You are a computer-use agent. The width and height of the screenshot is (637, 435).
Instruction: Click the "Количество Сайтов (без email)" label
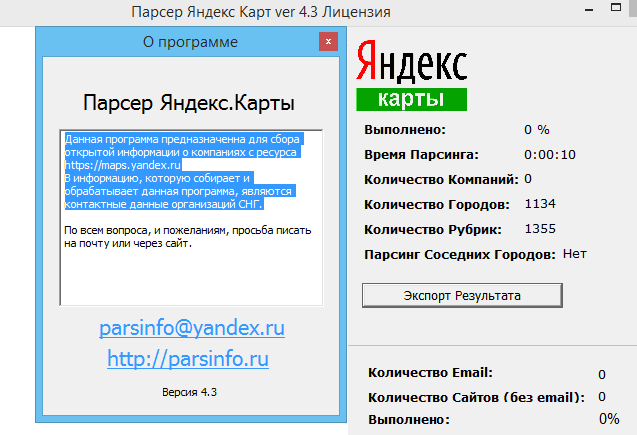click(475, 397)
